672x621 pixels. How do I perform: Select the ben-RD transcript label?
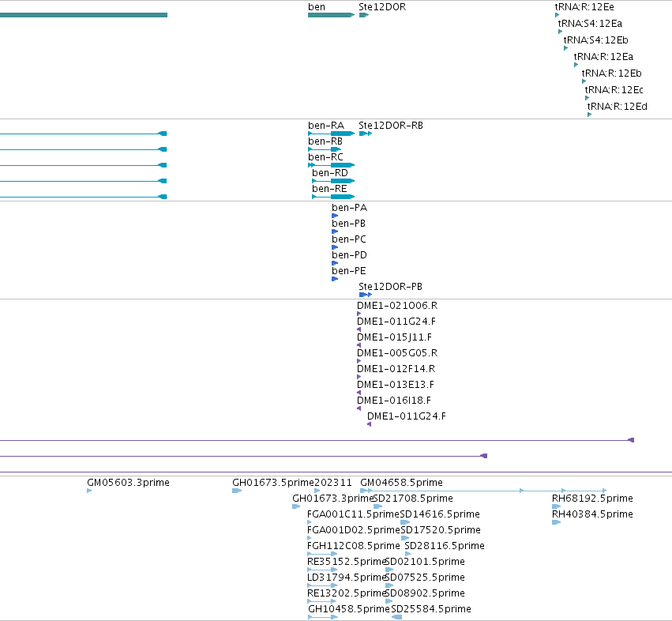(x=330, y=173)
